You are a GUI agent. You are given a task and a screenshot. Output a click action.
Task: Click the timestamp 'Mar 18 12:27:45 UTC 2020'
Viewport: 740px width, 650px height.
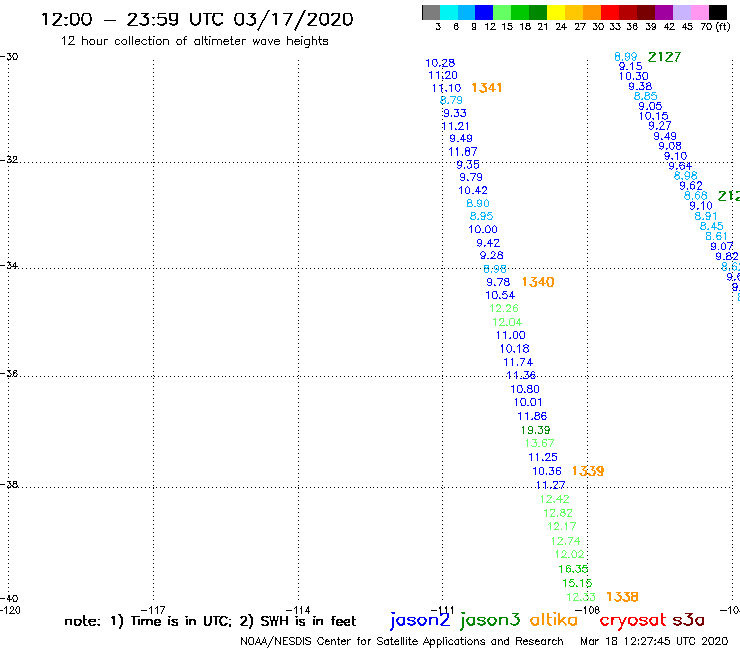click(654, 641)
